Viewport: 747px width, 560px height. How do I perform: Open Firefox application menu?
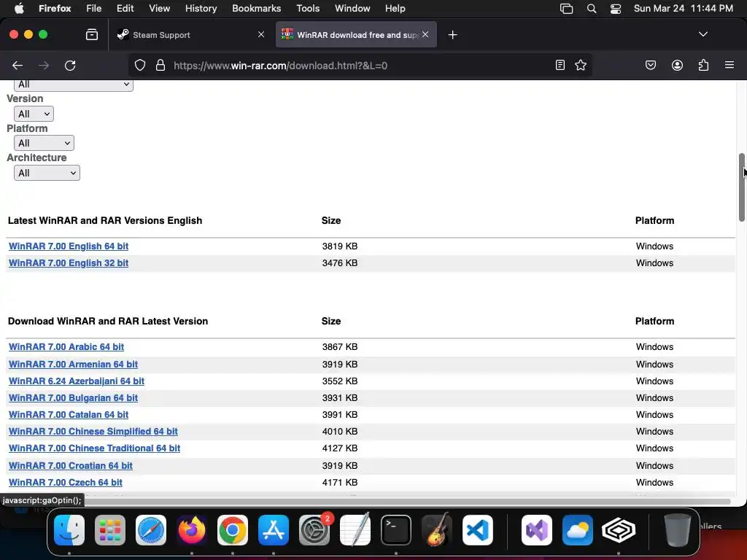pyautogui.click(x=729, y=65)
